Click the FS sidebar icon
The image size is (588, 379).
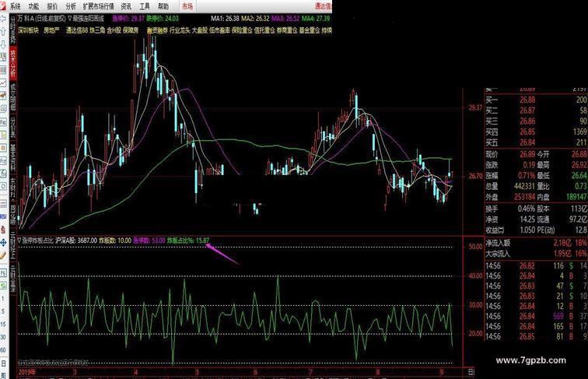(3, 273)
